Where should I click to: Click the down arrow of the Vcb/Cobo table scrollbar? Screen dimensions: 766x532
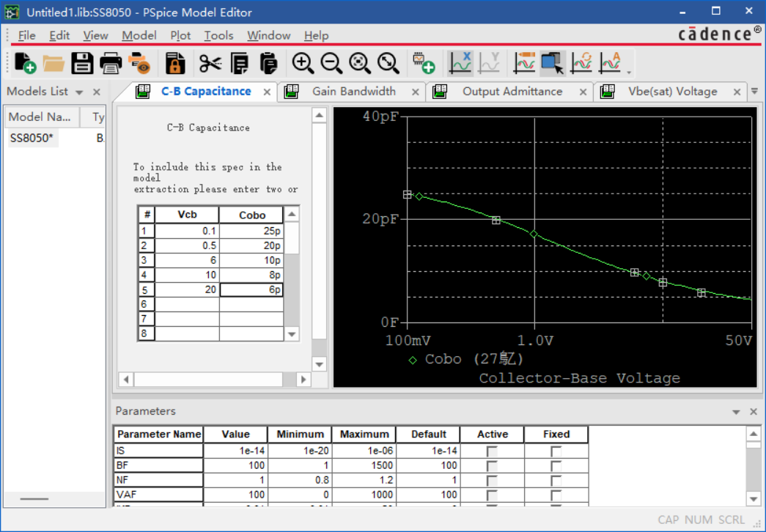[x=292, y=335]
